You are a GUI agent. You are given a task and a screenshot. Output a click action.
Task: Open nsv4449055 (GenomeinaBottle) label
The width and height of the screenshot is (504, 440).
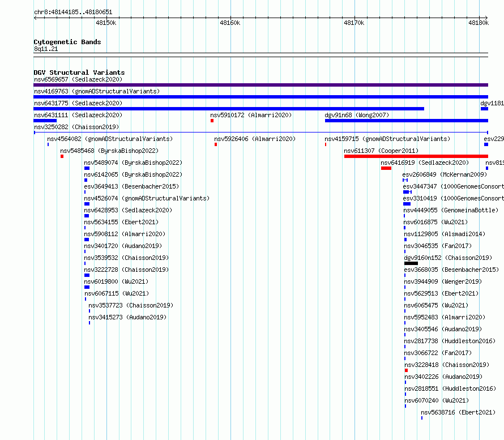451,210
